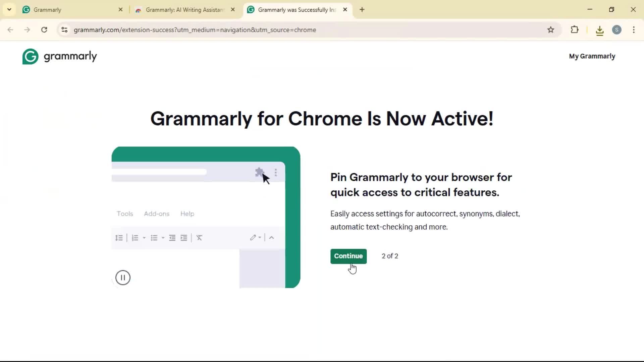Bookmark this page with star icon
This screenshot has width=644, height=362.
(x=550, y=30)
